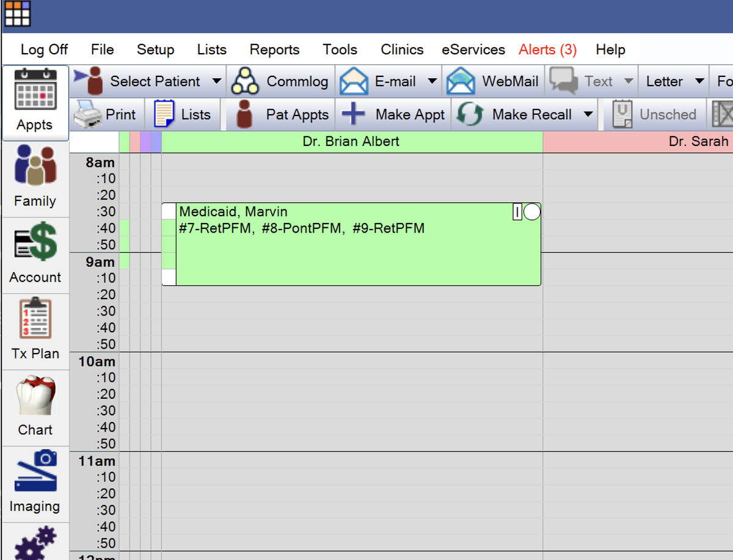
Task: Expand the Make Recall dropdown arrow
Action: pyautogui.click(x=588, y=114)
